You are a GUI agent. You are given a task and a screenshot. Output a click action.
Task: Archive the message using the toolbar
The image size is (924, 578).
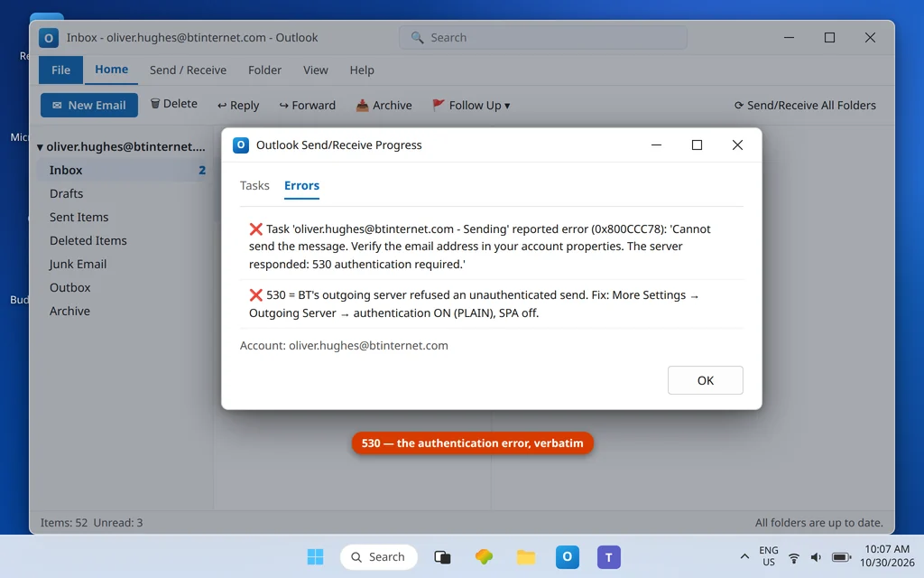[x=383, y=105]
